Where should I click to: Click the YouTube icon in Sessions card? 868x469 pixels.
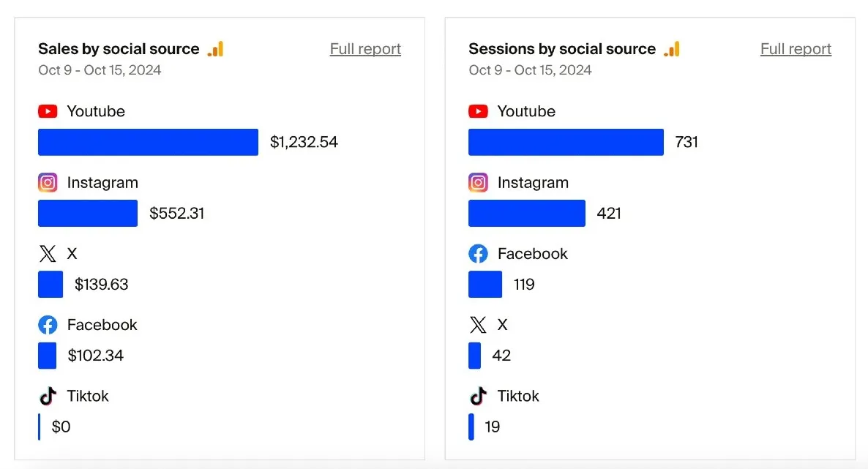click(478, 111)
